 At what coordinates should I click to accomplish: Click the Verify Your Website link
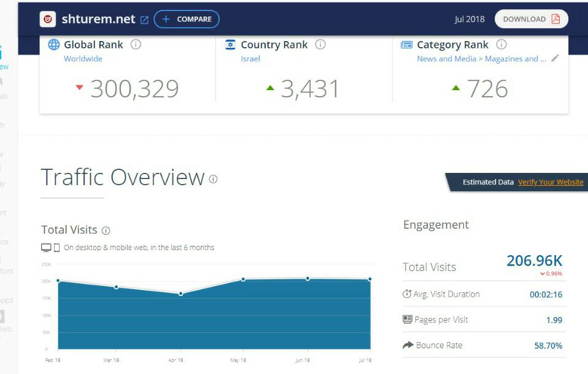551,182
